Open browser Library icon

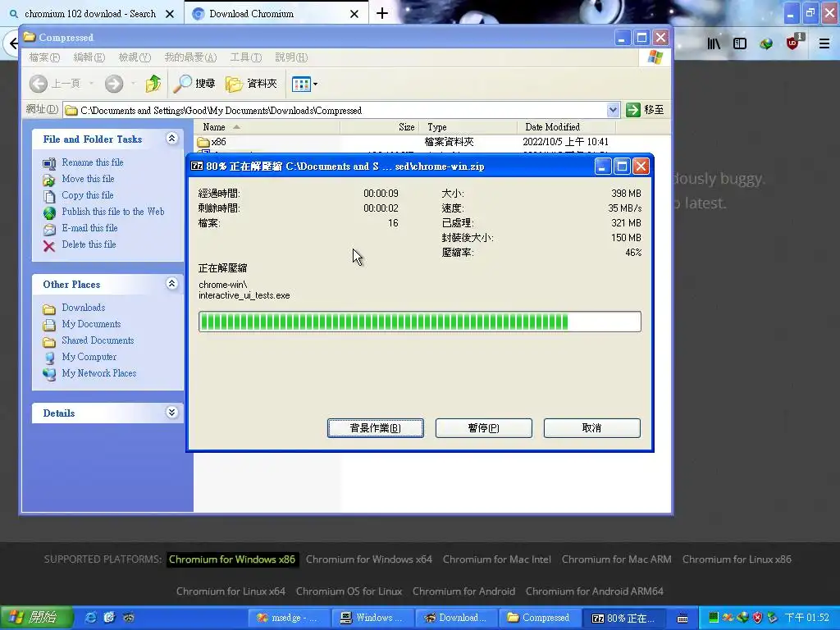pyautogui.click(x=714, y=44)
